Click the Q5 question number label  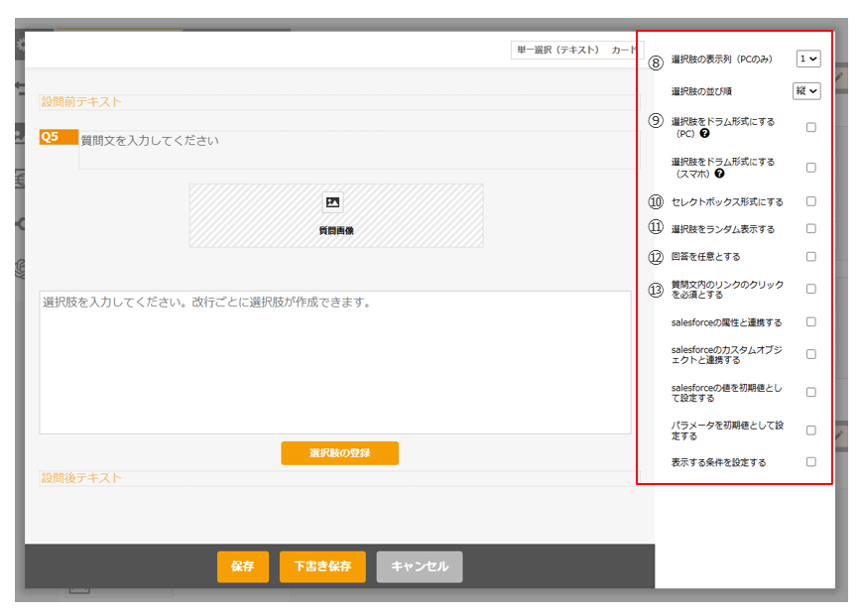tap(59, 137)
